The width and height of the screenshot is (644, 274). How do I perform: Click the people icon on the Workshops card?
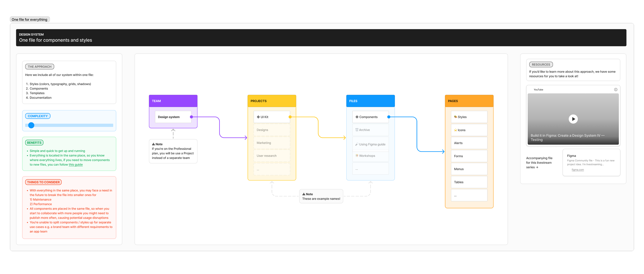357,156
